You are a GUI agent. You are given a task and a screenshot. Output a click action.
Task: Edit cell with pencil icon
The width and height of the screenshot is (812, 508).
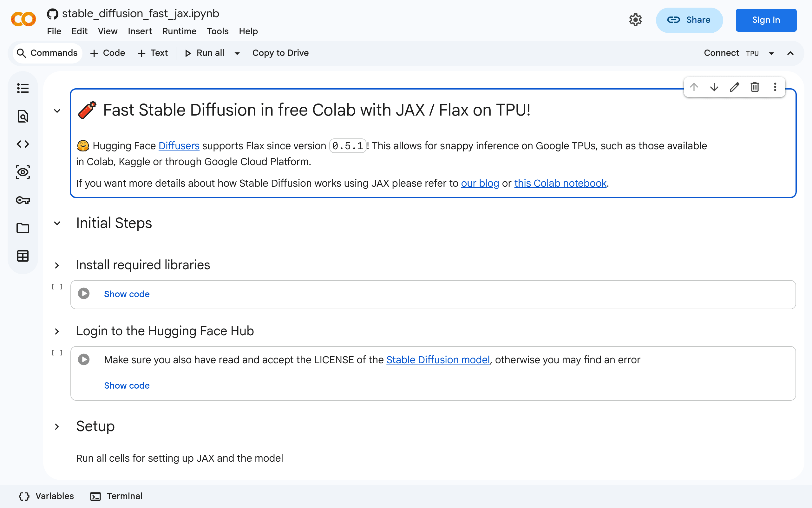[x=735, y=87]
